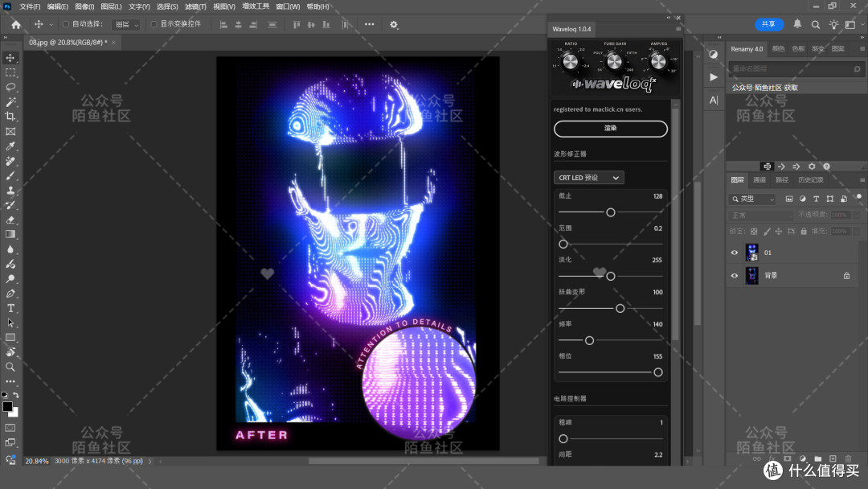Click the blue 共享 button

click(x=769, y=24)
